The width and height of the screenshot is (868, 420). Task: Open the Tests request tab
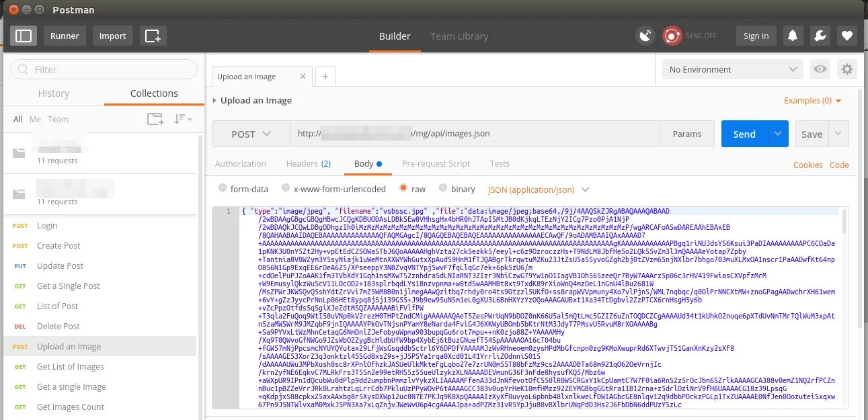pos(500,163)
